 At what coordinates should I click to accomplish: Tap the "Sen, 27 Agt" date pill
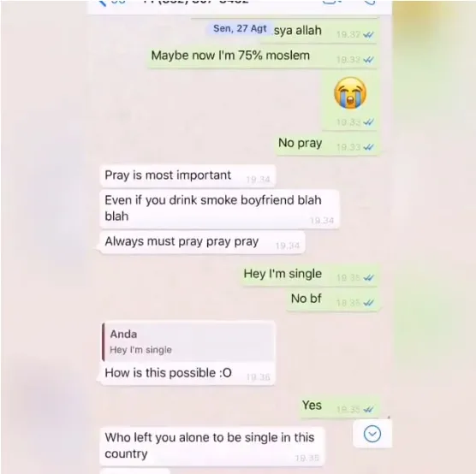pyautogui.click(x=240, y=28)
